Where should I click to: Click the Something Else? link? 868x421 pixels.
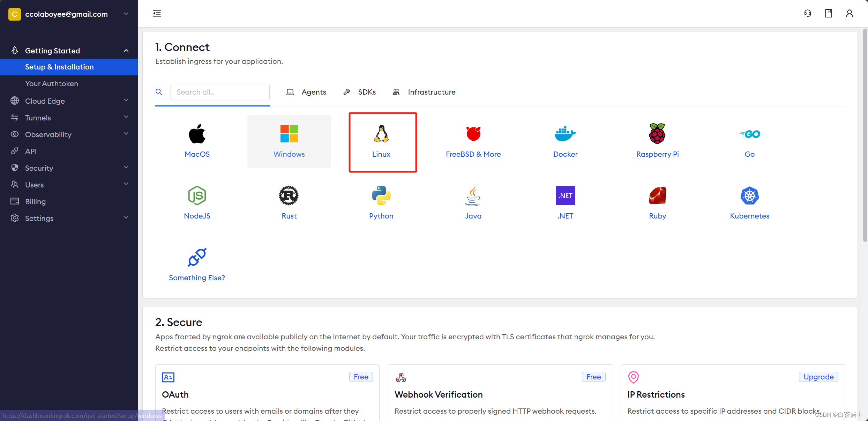point(197,278)
